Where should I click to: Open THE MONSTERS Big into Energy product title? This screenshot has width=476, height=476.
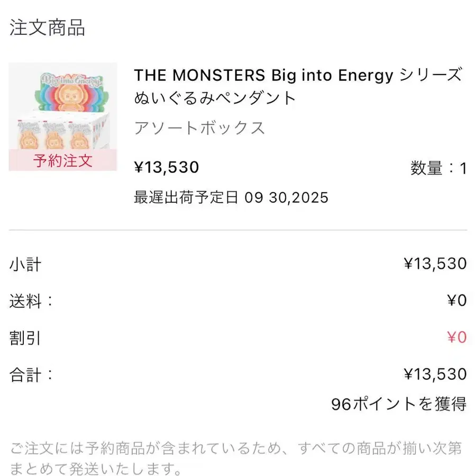click(x=298, y=86)
